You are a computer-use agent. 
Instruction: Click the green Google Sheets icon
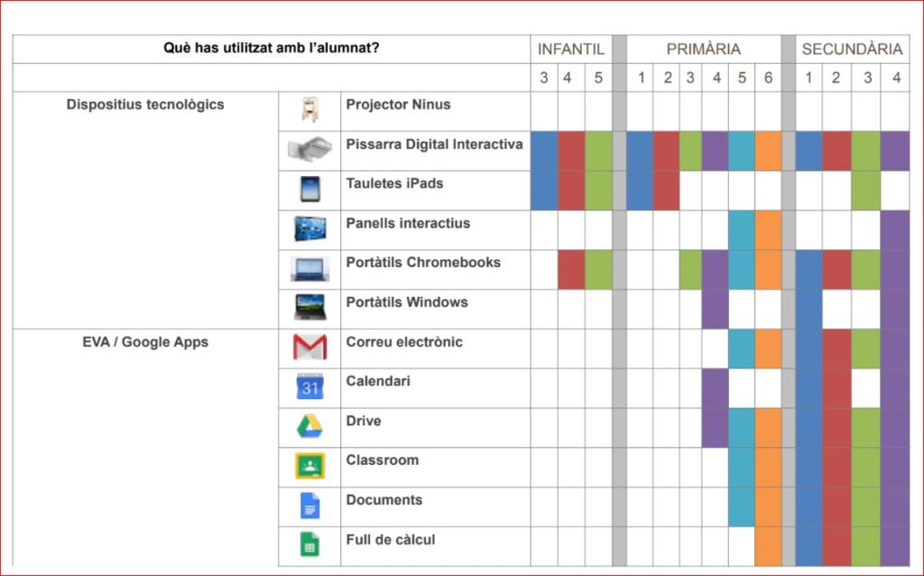(310, 545)
